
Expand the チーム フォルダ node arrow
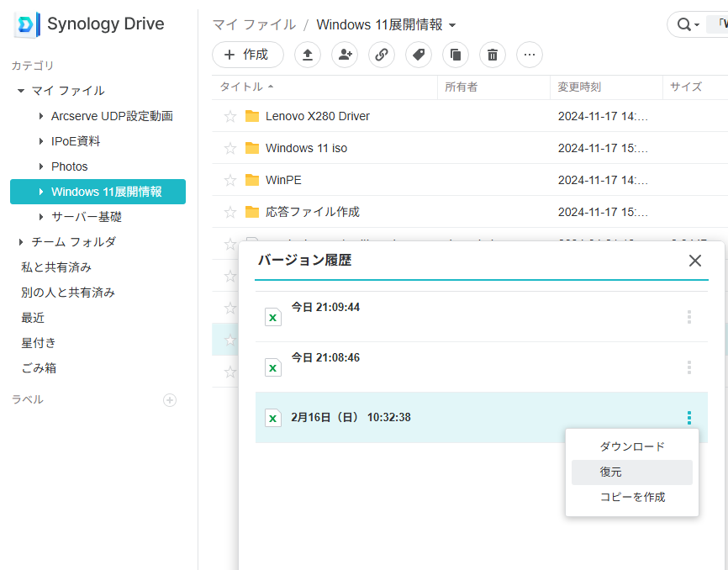[x=21, y=242]
